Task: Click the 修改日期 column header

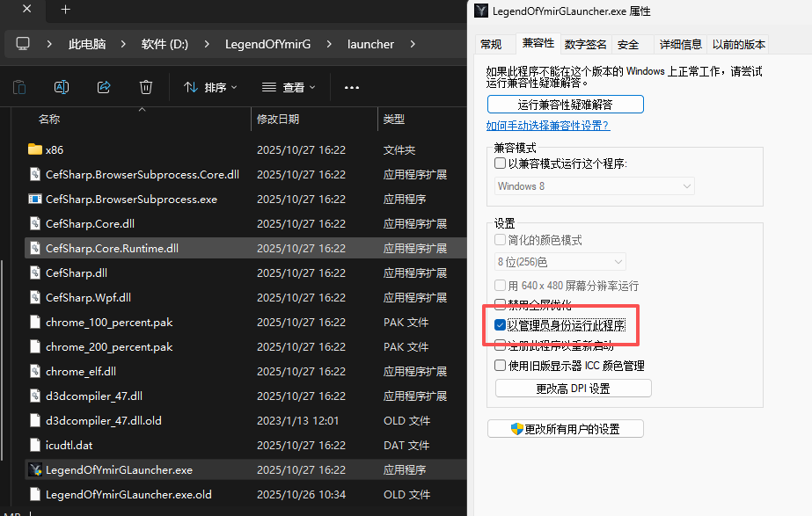Action: [278, 119]
